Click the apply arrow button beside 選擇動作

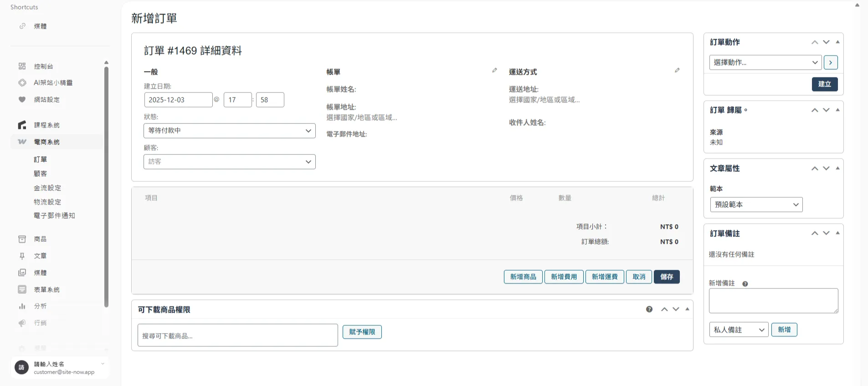click(x=831, y=62)
